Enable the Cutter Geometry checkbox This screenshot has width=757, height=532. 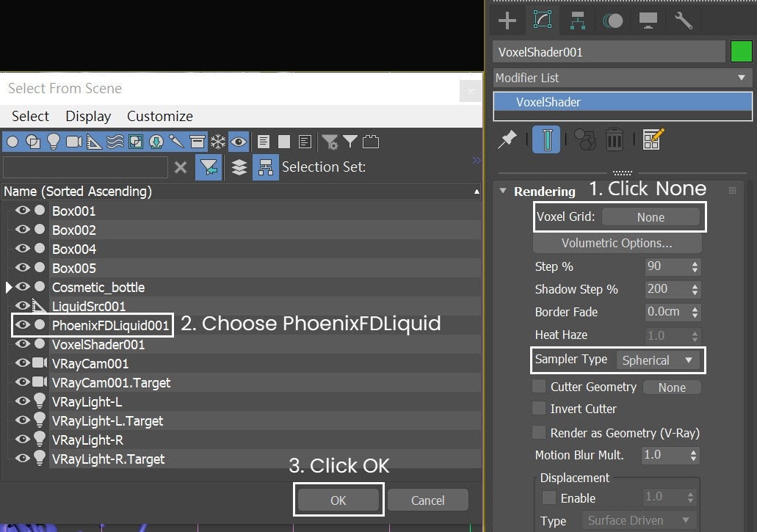tap(539, 386)
